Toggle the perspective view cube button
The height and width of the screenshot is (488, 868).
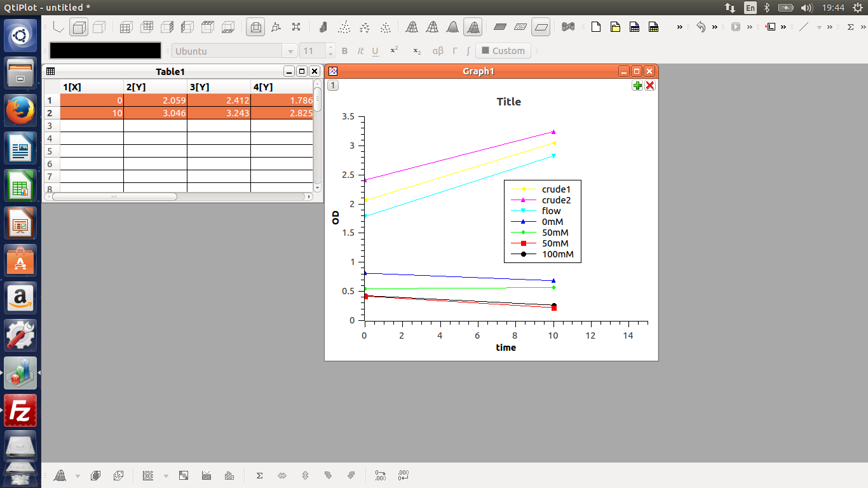pos(255,27)
